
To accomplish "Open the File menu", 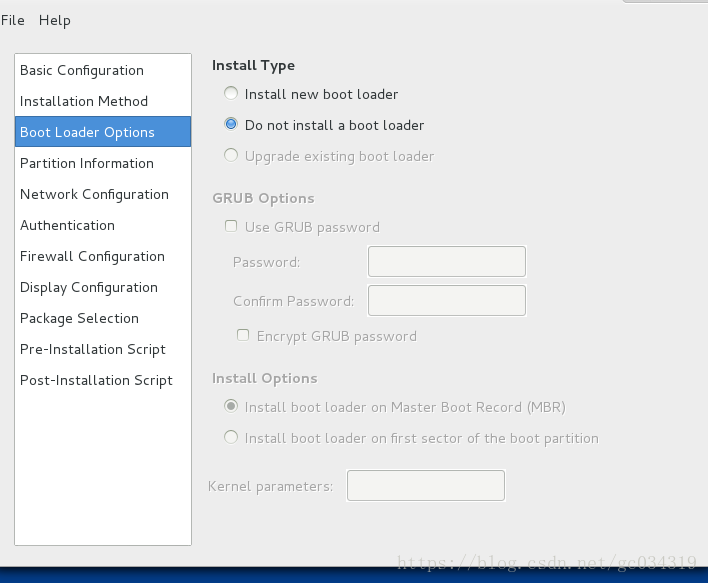I will click(13, 20).
